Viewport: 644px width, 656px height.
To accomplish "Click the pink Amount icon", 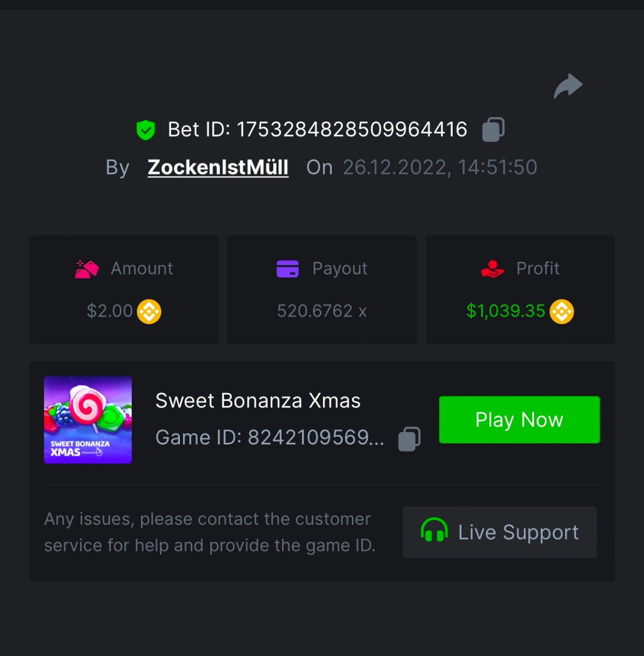I will [x=86, y=269].
